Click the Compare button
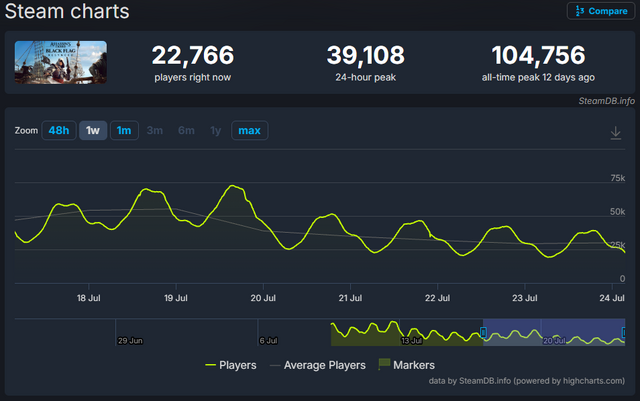Viewport: 640px width, 401px height. tap(601, 11)
